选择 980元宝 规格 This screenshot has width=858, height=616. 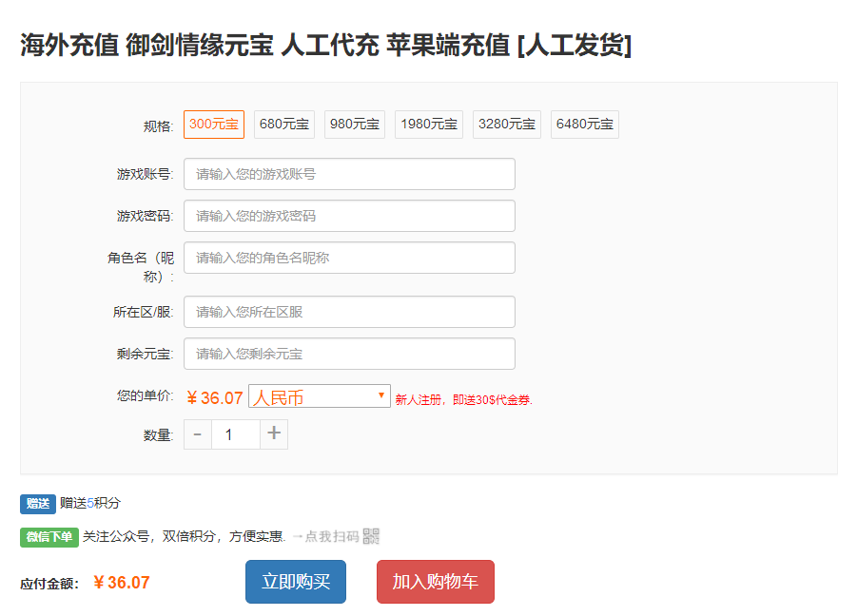[354, 124]
